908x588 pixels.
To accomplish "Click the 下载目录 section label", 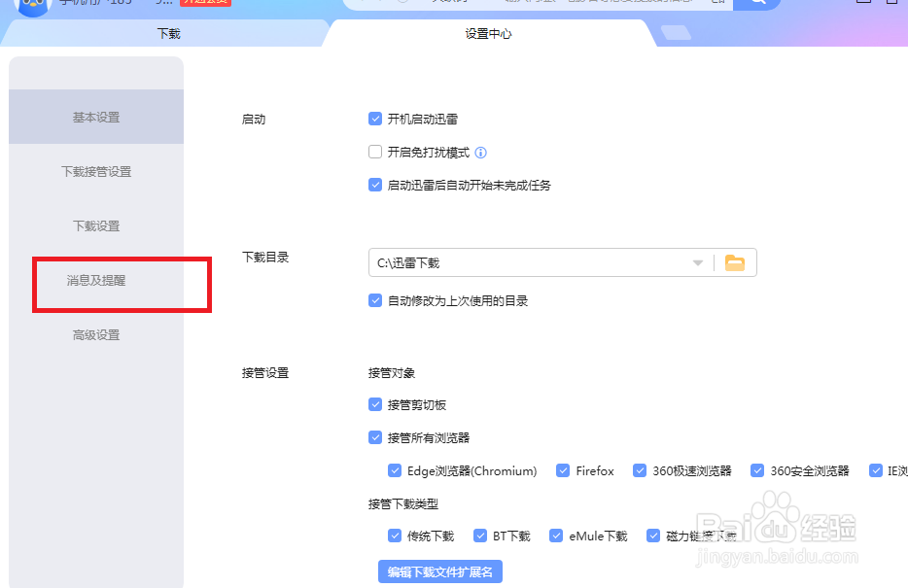I will tap(265, 257).
